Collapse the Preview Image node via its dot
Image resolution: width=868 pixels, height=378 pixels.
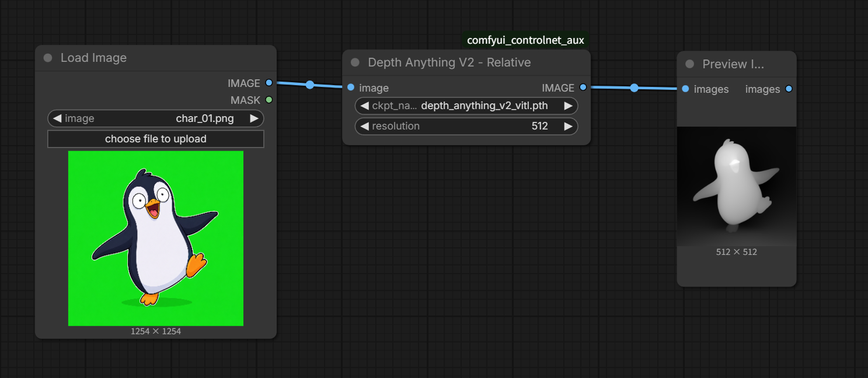pos(689,64)
